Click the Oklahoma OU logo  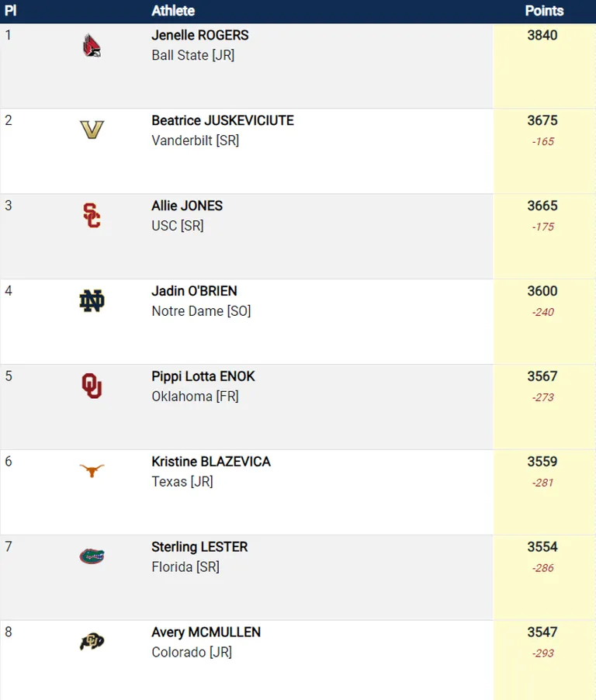[92, 386]
